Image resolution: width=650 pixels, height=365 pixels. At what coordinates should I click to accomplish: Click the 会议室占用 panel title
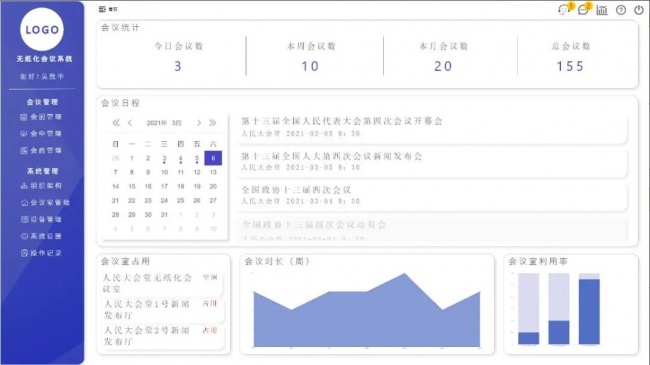coord(125,261)
